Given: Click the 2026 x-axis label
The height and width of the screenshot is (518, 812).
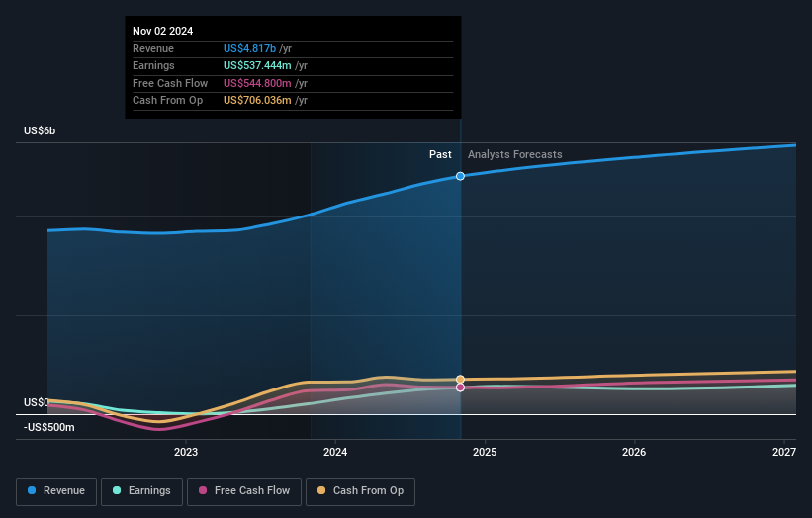Looking at the screenshot, I should 634,453.
